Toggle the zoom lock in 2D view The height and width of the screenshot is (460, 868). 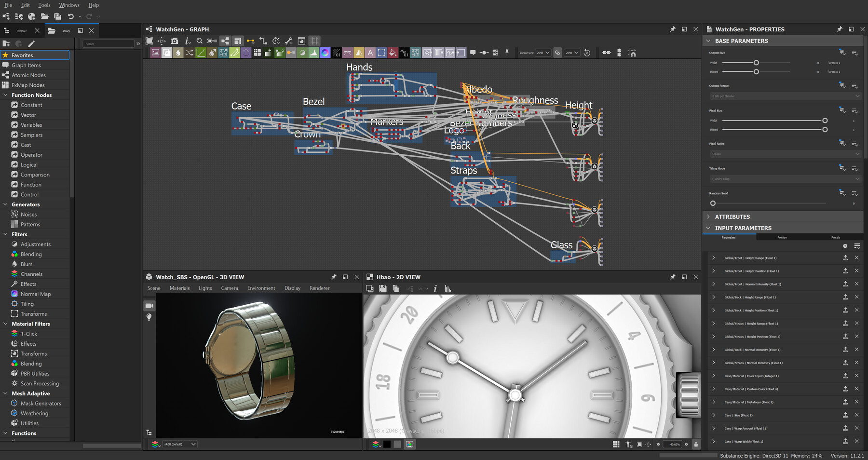point(696,444)
